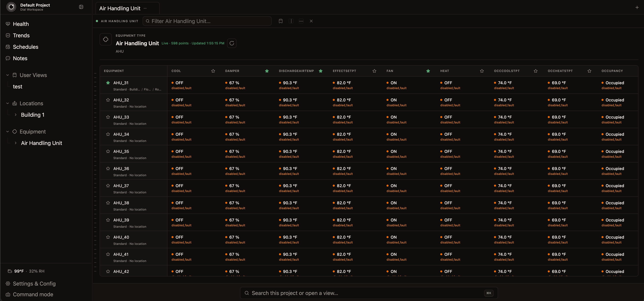Viewport: 644px width, 301px height.
Task: Select Air Handling Unit in sidebar
Action: point(41,143)
